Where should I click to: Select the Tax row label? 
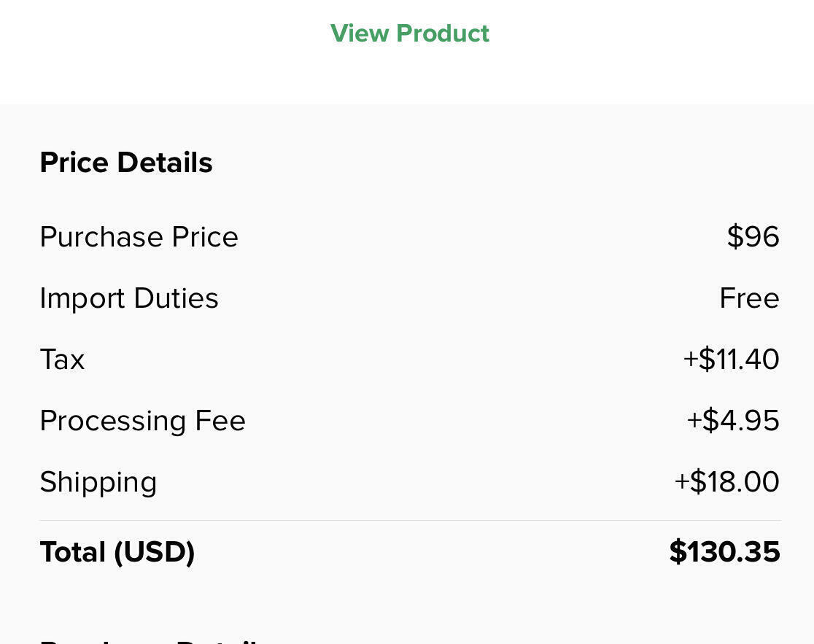point(62,360)
